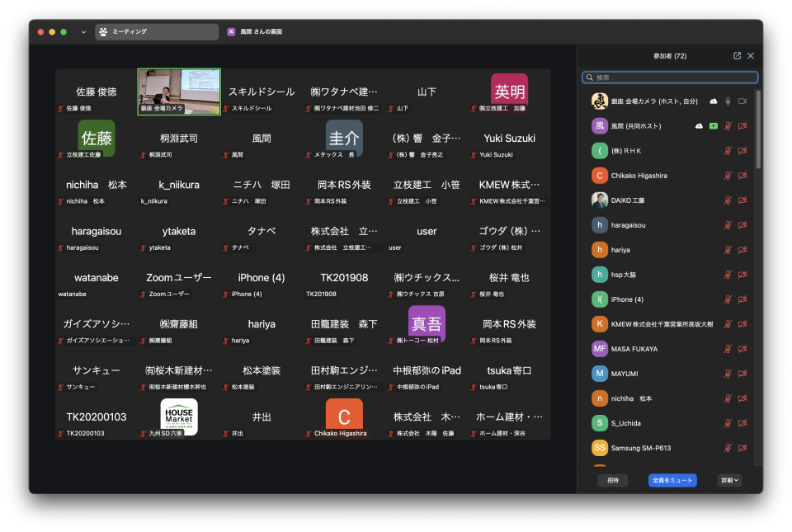Toggle mute for haragaisou in participants list

pos(728,225)
